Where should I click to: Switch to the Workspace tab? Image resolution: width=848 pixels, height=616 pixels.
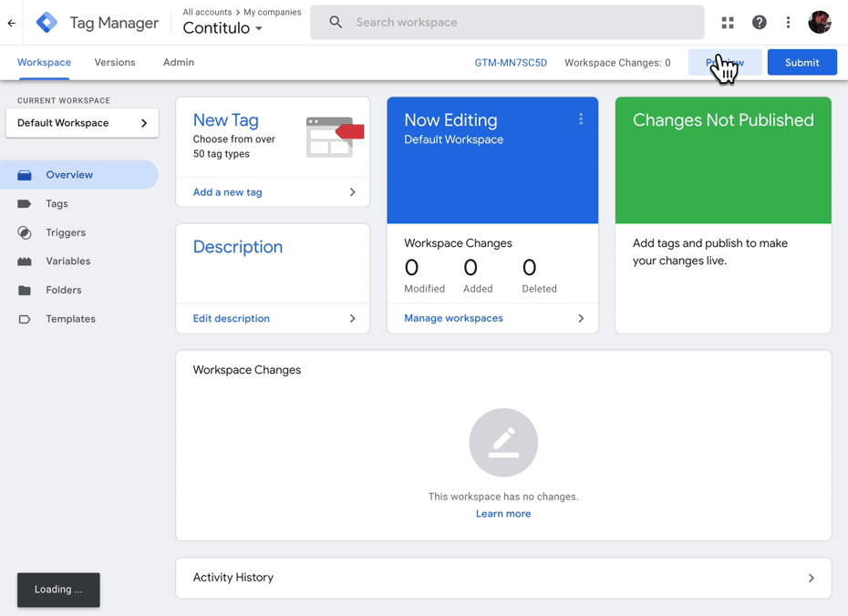(44, 62)
